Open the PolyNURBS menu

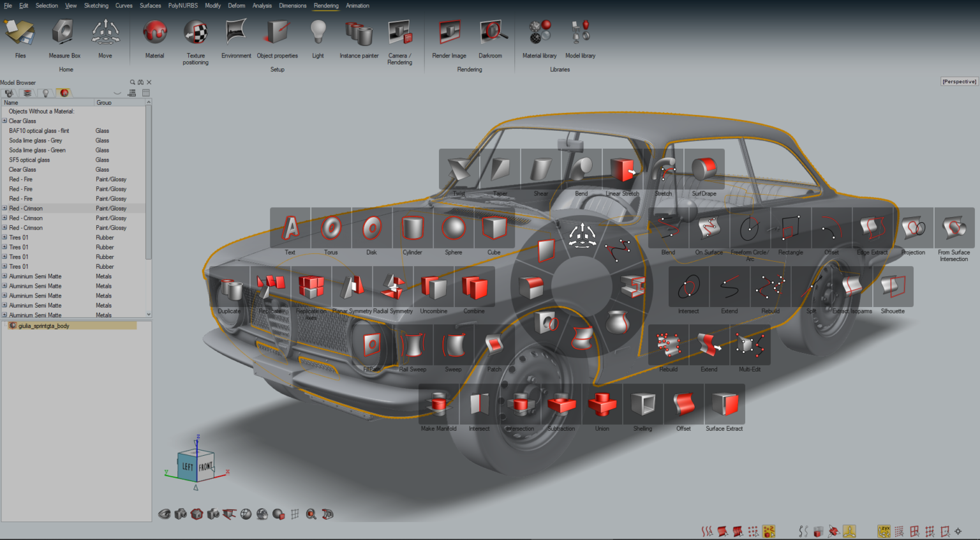182,6
